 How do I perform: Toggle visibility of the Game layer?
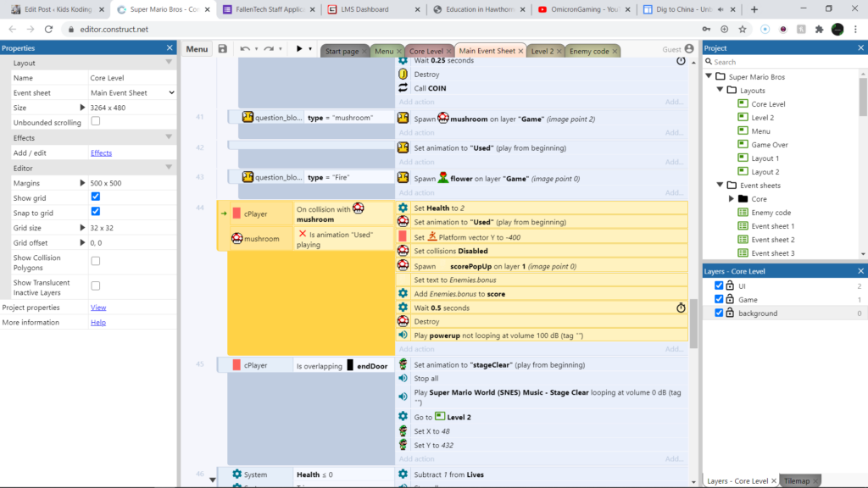click(719, 299)
